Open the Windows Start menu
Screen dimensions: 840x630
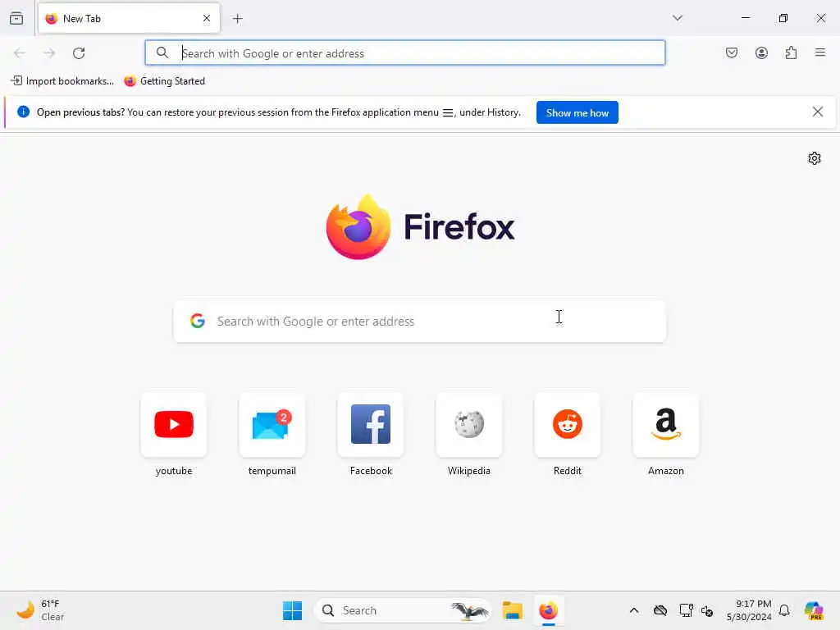click(293, 610)
